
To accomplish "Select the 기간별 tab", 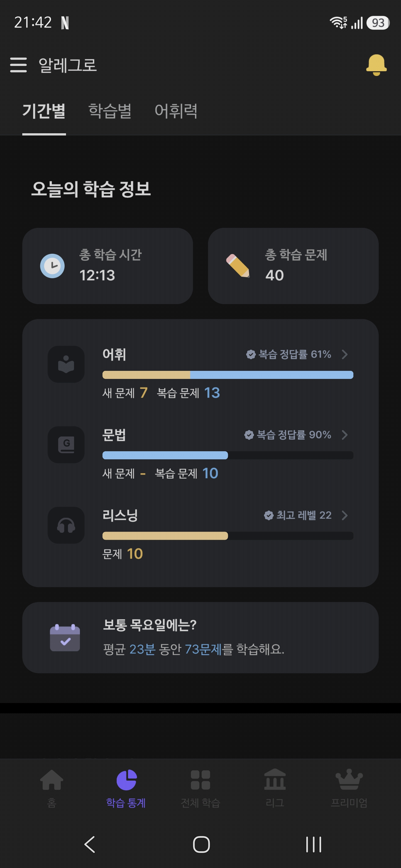I will pos(44,111).
